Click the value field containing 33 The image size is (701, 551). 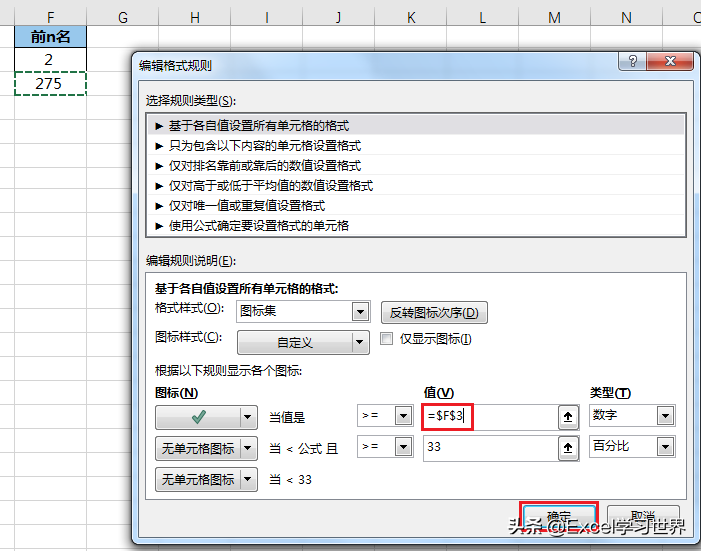click(x=490, y=447)
